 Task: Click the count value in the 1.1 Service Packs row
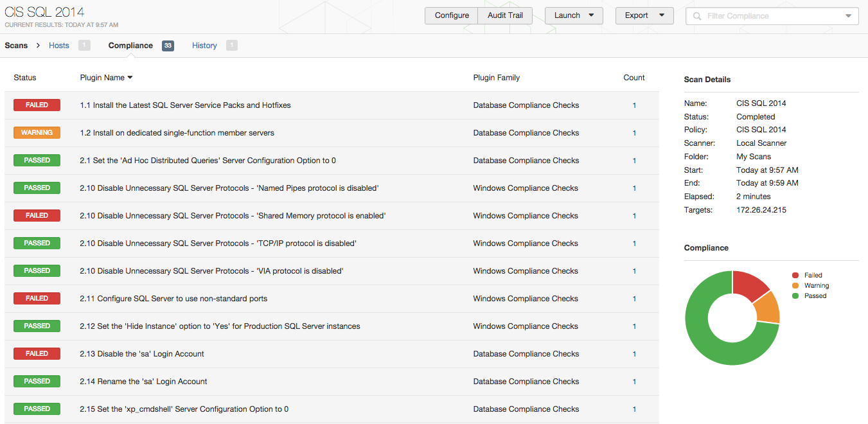coord(634,105)
